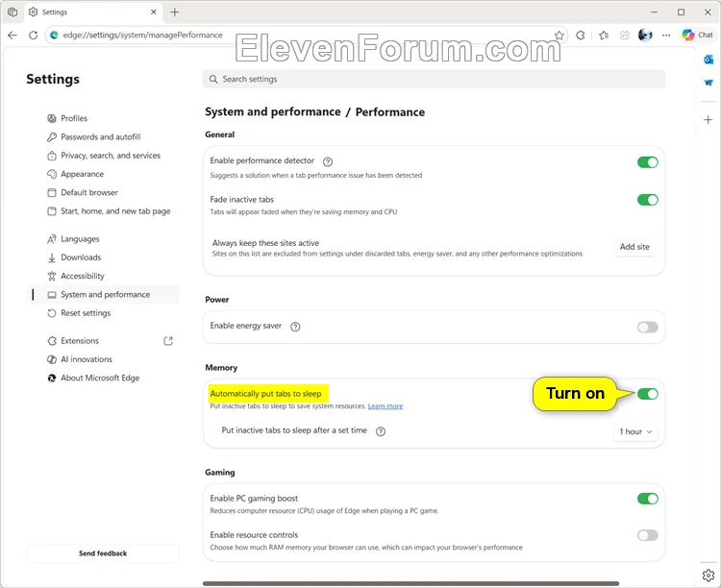Viewport: 721px width, 588px height.
Task: Open the profile avatar icon
Action: coord(645,35)
